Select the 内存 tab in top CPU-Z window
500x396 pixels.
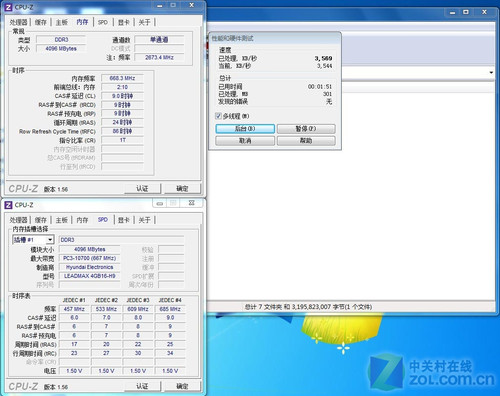(82, 22)
